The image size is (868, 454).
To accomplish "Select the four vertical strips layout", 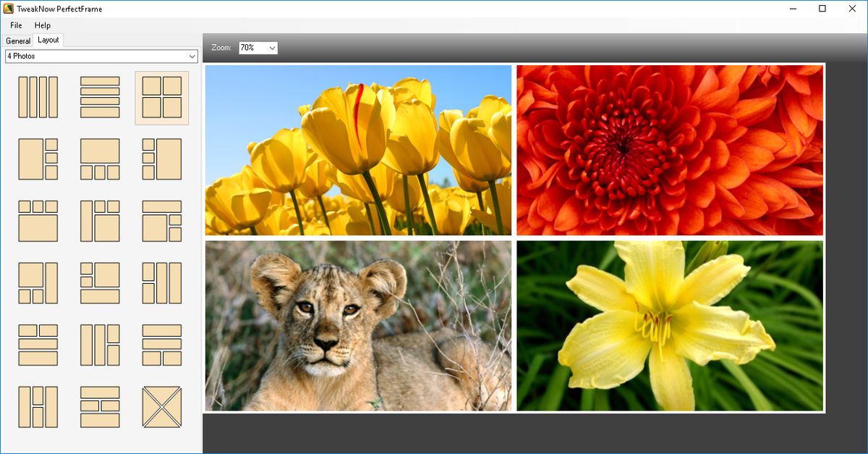I will 38,97.
